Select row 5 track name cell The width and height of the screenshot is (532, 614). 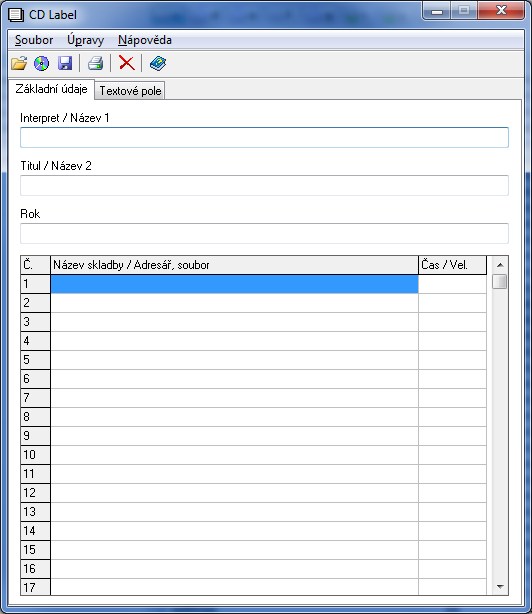(x=234, y=360)
